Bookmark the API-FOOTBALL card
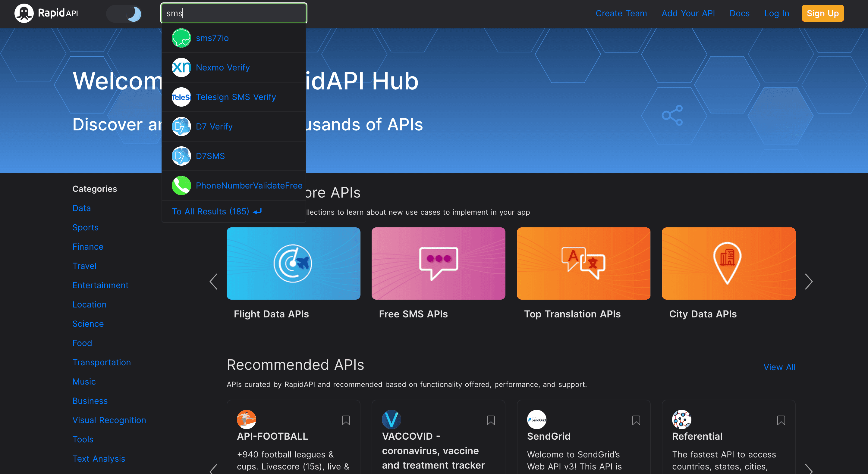868x474 pixels. click(346, 420)
